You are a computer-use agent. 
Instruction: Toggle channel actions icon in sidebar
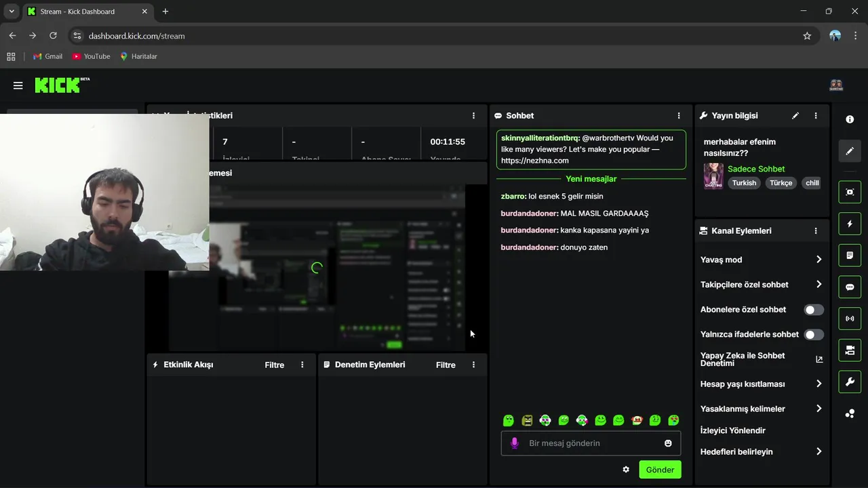pos(850,350)
